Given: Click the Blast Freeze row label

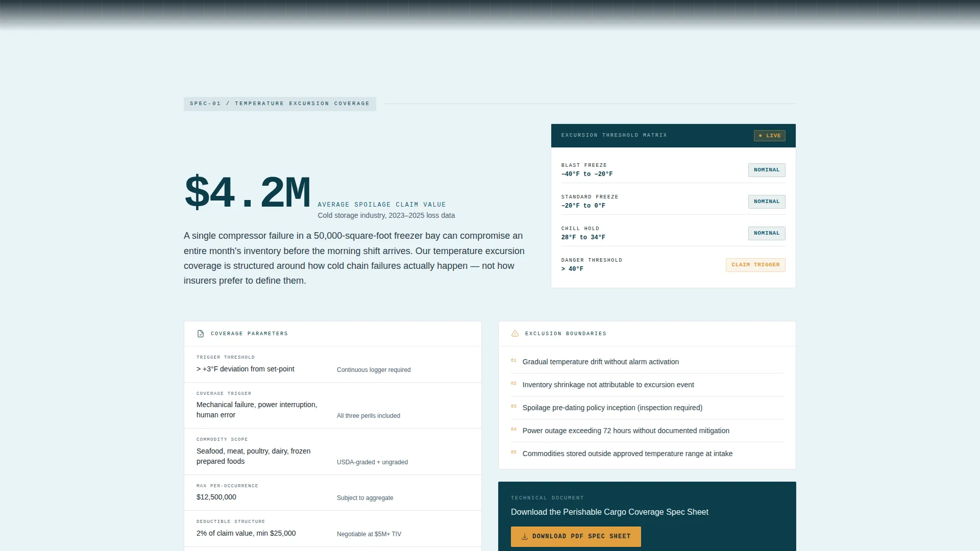Looking at the screenshot, I should pos(584,165).
